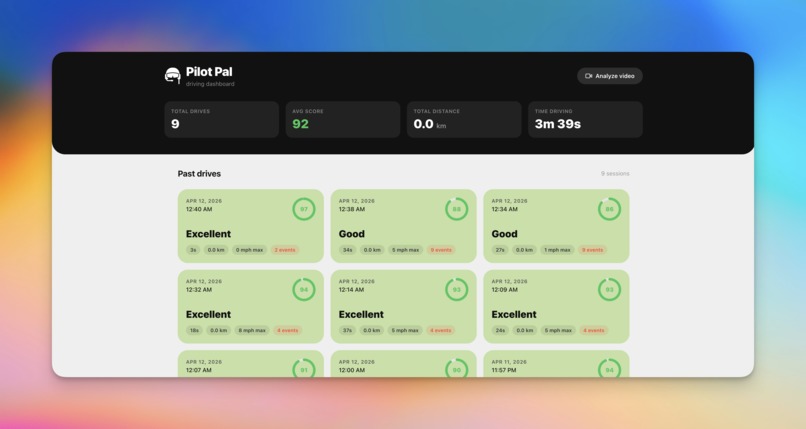Click '4 events' chip on 12:32 AM drive

click(287, 330)
